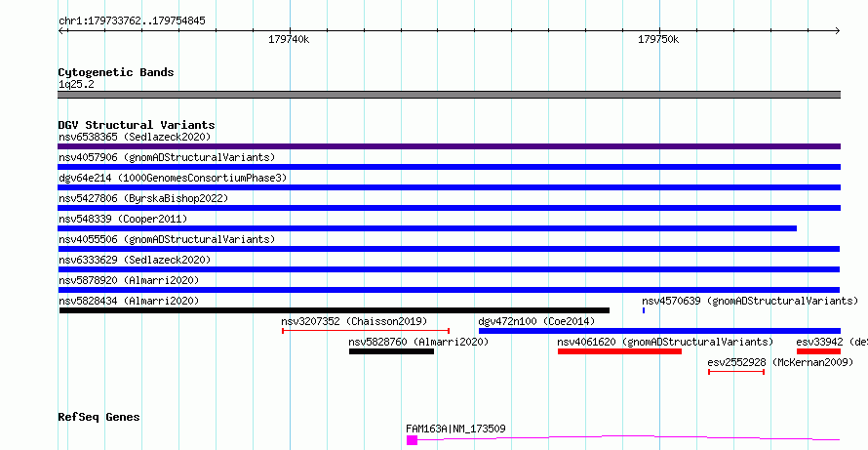The width and height of the screenshot is (868, 450).
Task: Click the blue bar under dgv64e214
Action: [449, 187]
